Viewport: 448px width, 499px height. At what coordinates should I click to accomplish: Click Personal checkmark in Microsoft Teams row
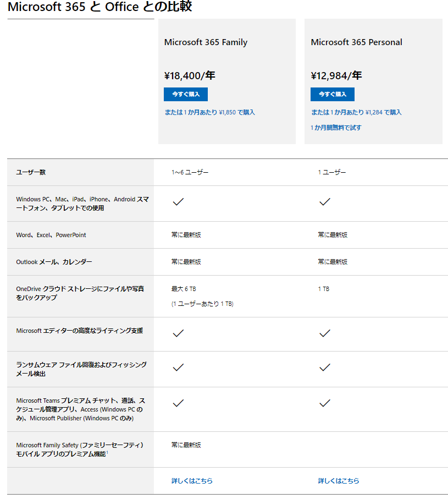[324, 403]
